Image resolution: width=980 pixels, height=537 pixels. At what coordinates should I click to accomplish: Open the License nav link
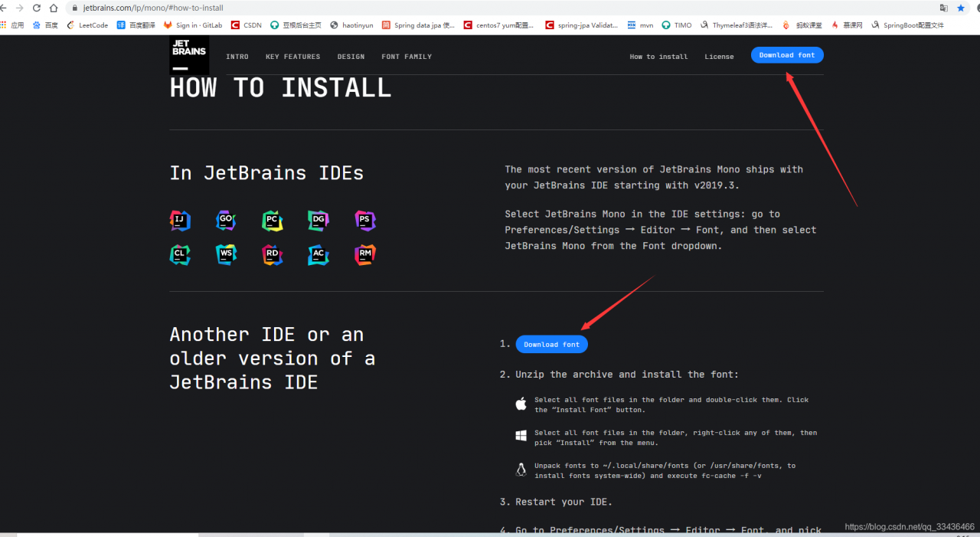point(719,57)
